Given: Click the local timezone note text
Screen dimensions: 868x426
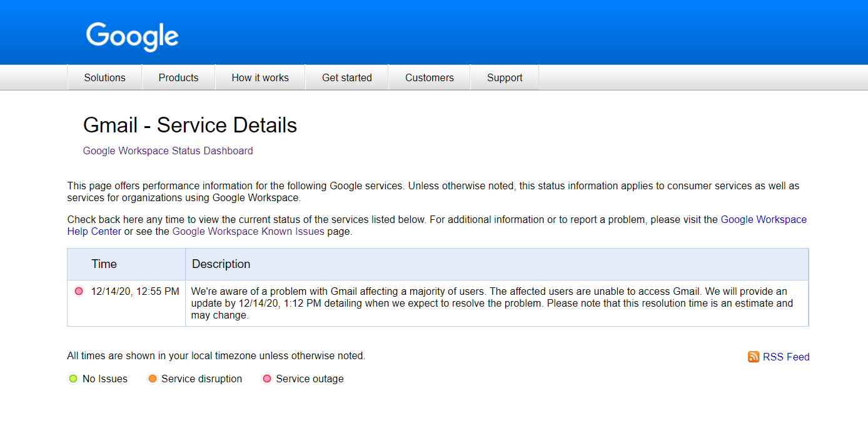Looking at the screenshot, I should point(216,355).
